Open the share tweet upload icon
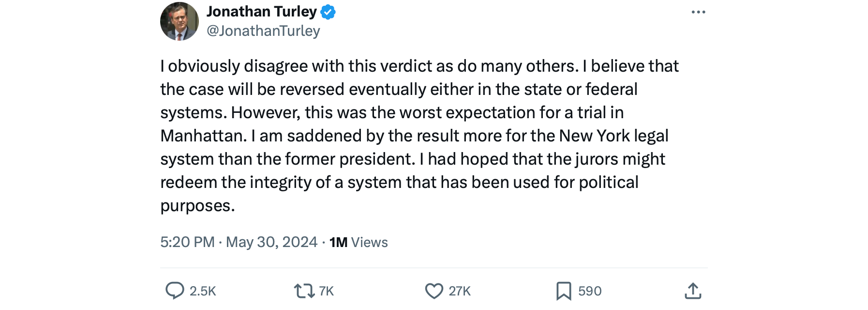This screenshot has width=868, height=310. [x=693, y=291]
